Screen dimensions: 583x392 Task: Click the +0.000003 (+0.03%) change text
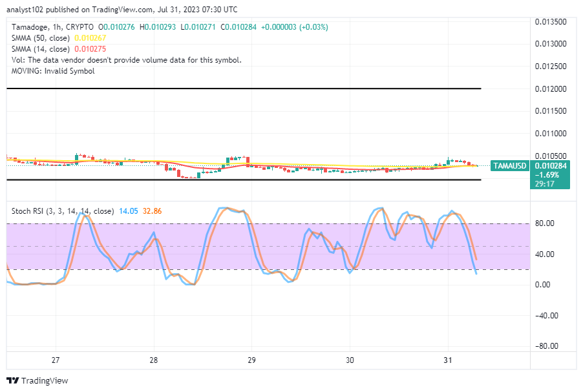point(295,27)
